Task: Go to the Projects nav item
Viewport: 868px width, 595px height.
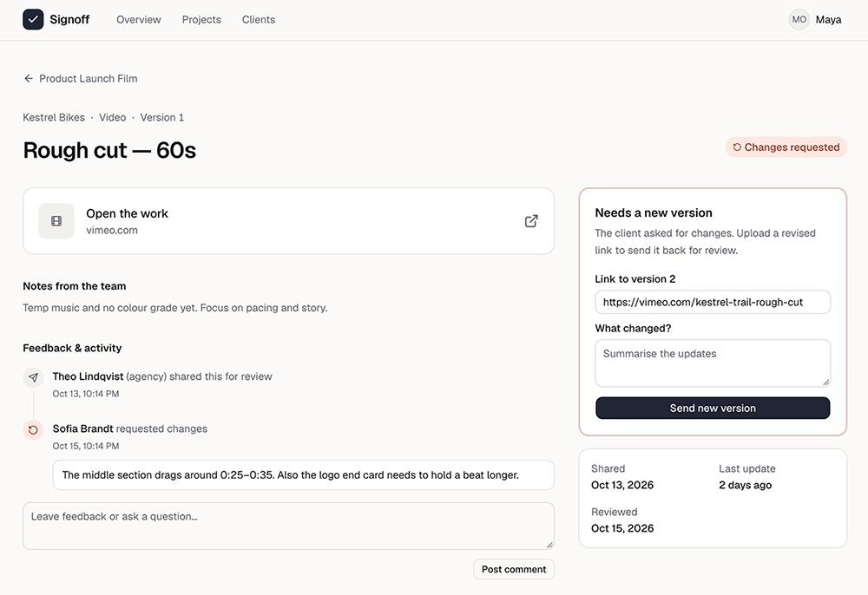Action: tap(201, 19)
